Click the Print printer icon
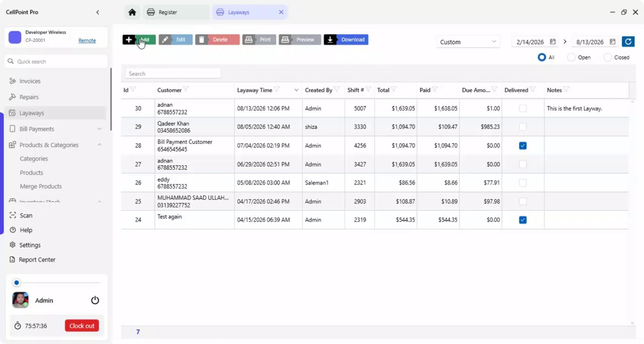The height and width of the screenshot is (344, 644). tap(249, 40)
